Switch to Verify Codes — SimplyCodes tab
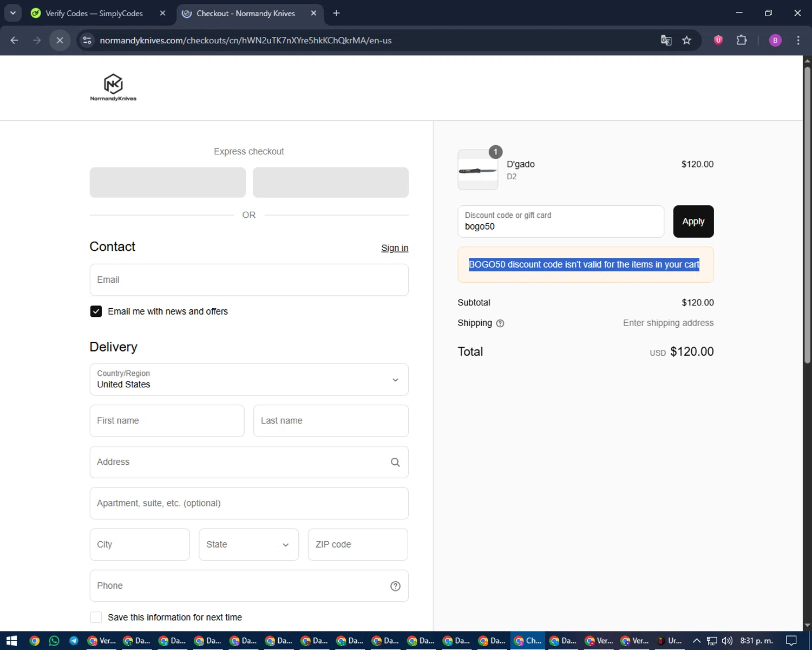This screenshot has width=812, height=650. (x=94, y=13)
